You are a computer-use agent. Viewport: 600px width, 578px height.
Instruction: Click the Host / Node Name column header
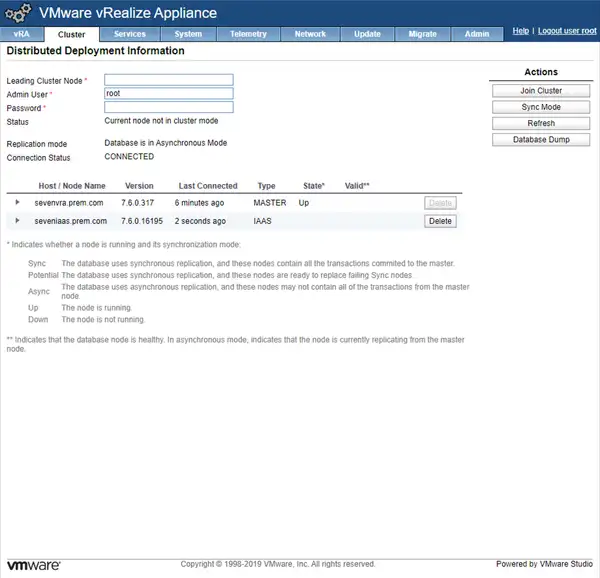pyautogui.click(x=72, y=186)
